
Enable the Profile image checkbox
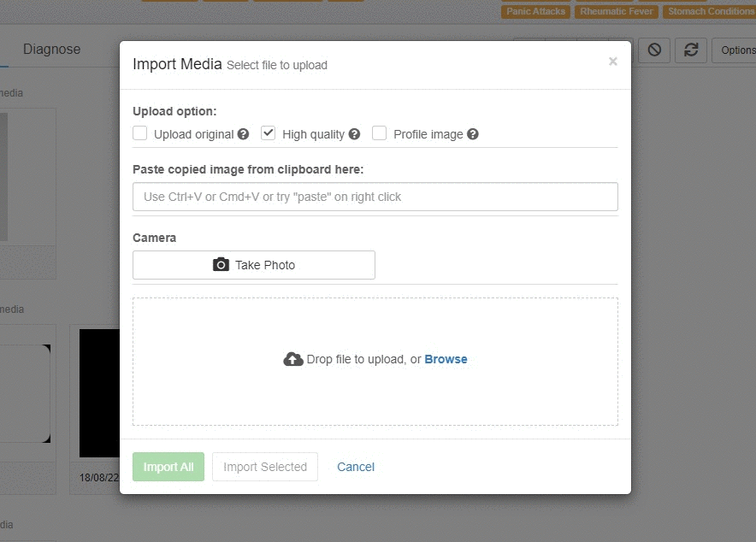(x=380, y=133)
